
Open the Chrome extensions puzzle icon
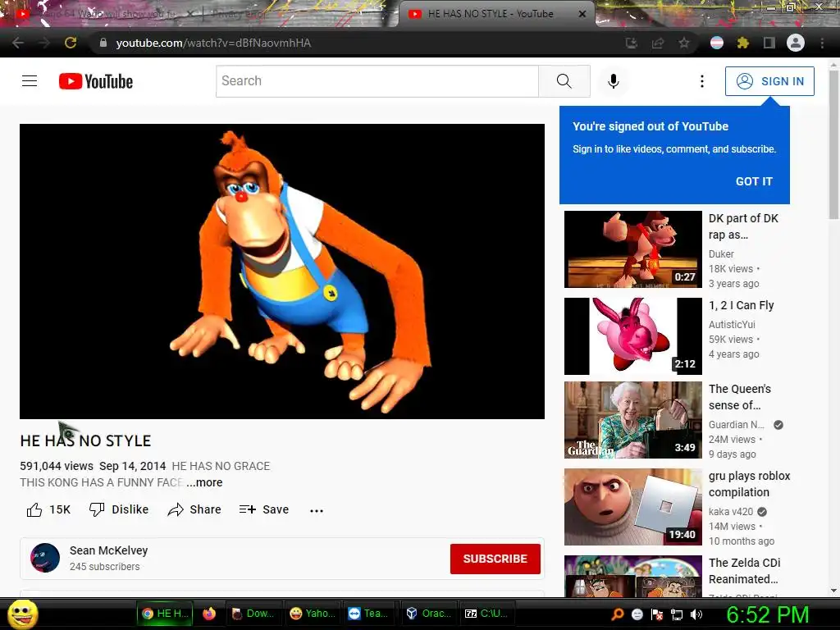tap(743, 43)
